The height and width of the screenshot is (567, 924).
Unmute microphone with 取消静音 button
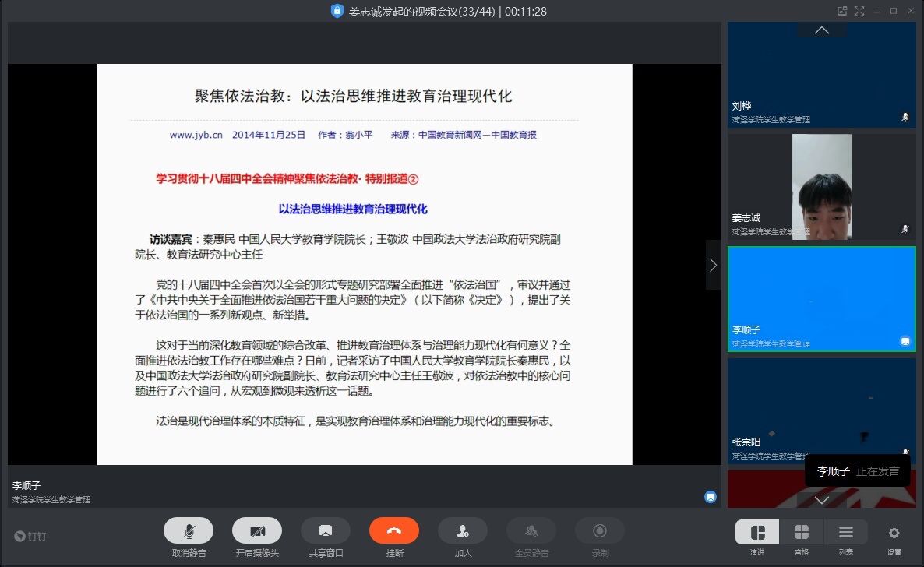click(189, 531)
